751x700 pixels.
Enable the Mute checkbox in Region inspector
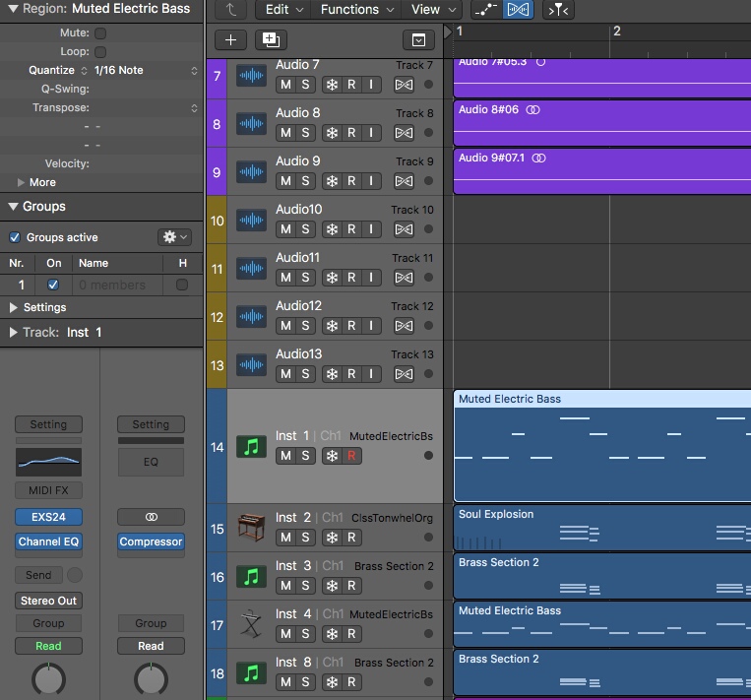100,33
